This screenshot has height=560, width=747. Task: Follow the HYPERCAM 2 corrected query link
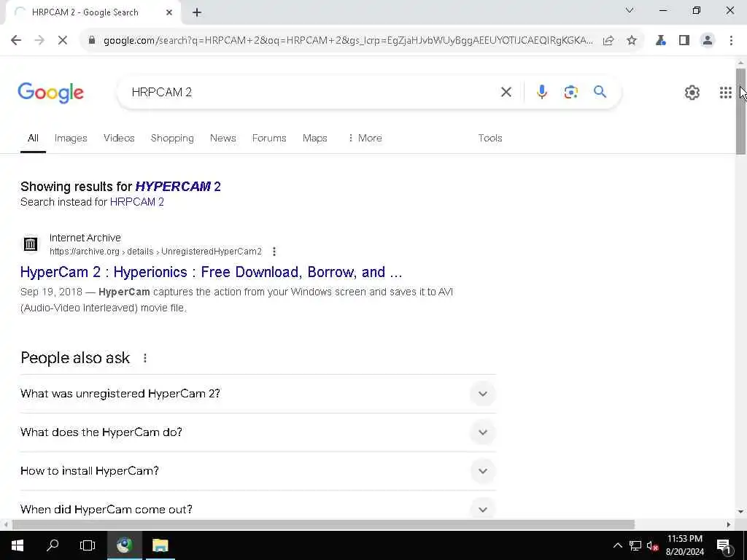(178, 186)
